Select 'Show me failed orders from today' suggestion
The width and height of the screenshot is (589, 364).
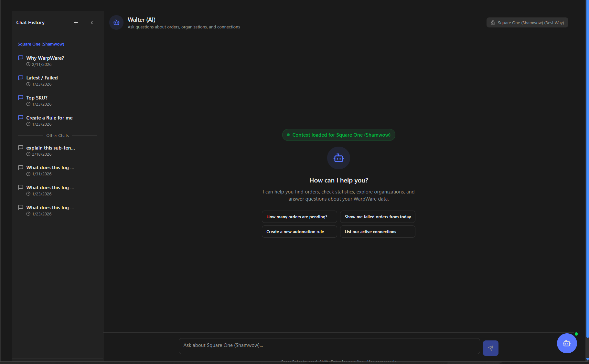pos(378,217)
